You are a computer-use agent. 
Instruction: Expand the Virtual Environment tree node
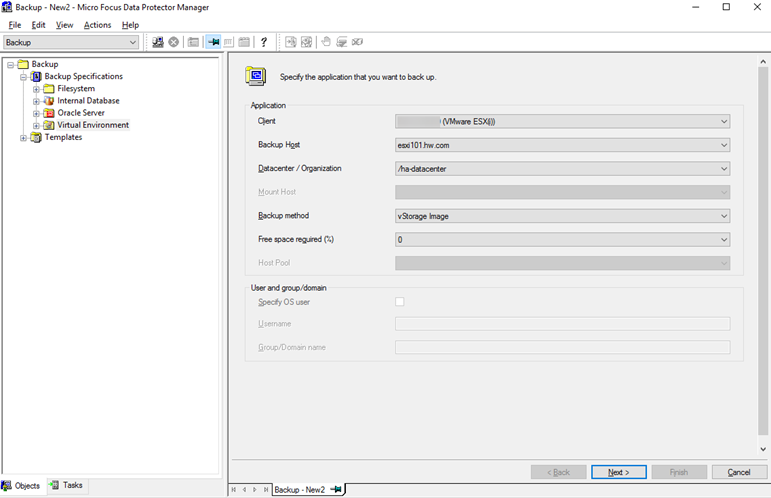tap(36, 126)
